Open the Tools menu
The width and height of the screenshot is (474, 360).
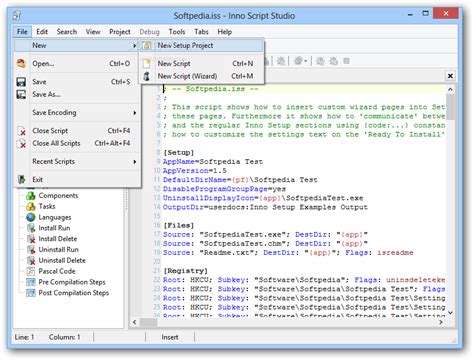[x=177, y=32]
